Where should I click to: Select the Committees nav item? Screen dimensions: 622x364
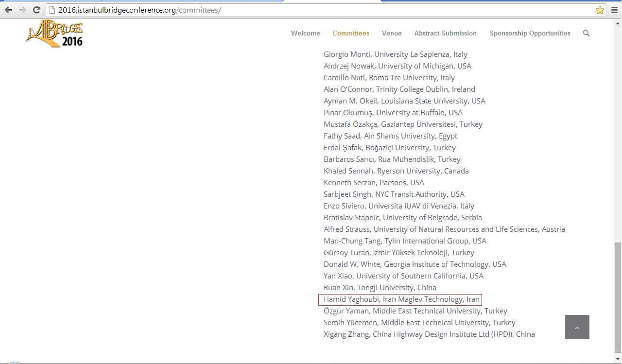pos(351,33)
